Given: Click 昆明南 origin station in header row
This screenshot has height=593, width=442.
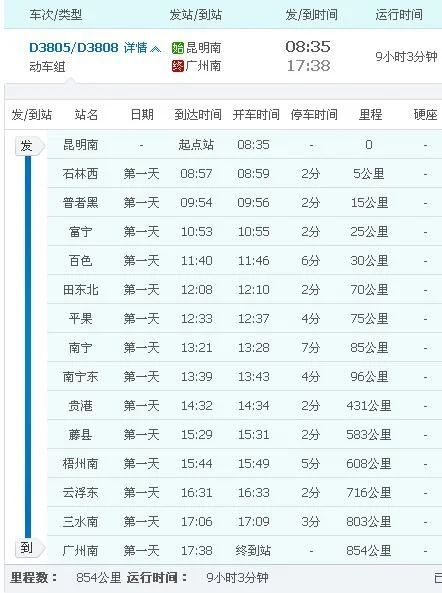Looking at the screenshot, I should coord(204,48).
